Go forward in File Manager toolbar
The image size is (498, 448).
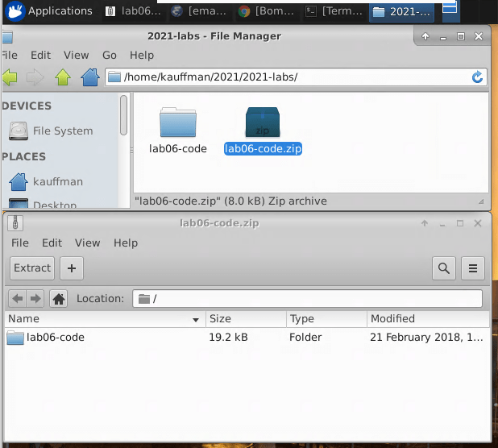click(x=35, y=77)
